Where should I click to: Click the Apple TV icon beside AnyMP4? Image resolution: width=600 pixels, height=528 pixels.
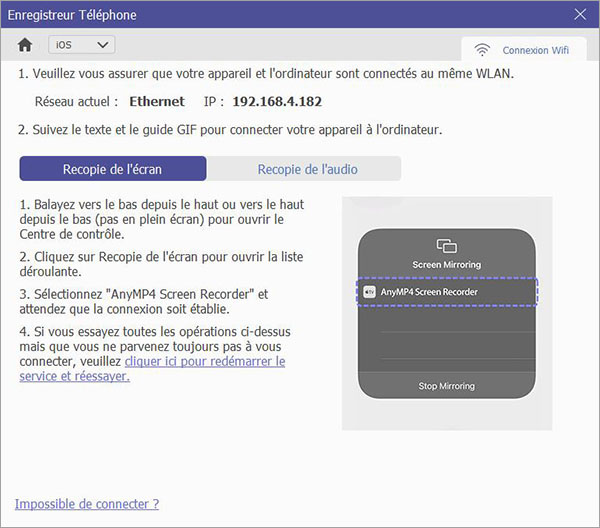click(369, 292)
